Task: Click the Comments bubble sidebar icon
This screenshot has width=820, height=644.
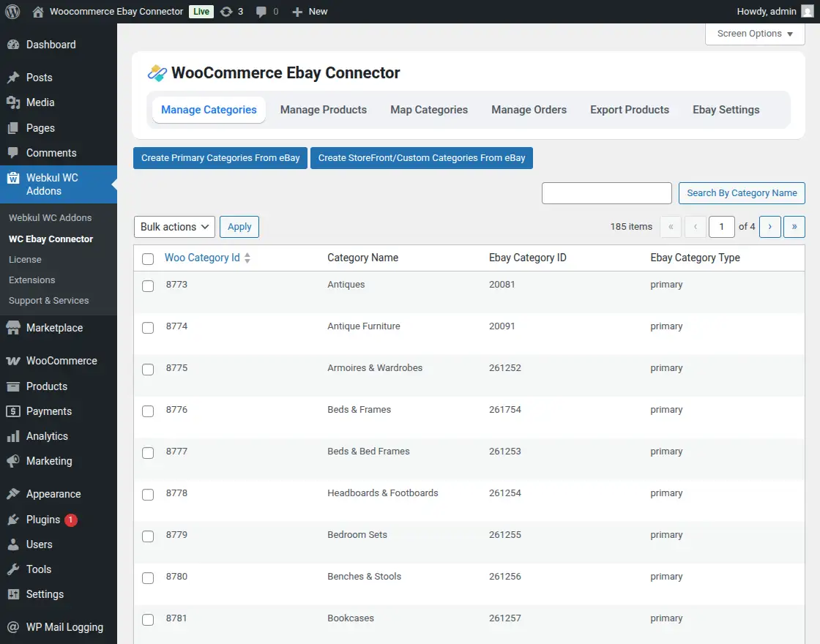Action: (x=13, y=153)
